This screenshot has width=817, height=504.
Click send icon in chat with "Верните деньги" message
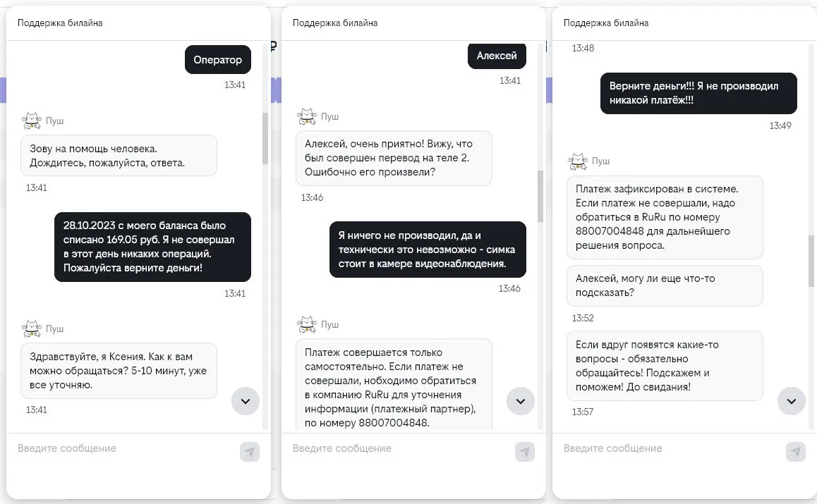point(795,452)
